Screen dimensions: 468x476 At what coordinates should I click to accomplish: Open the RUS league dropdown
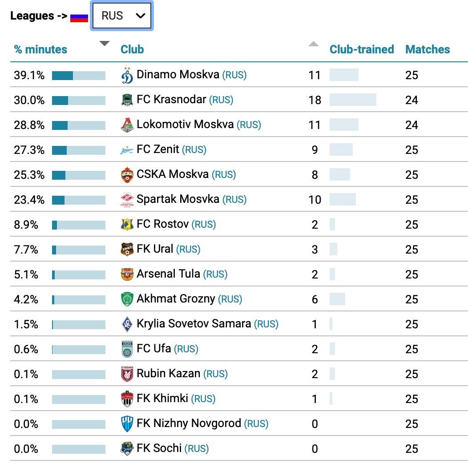click(x=122, y=16)
